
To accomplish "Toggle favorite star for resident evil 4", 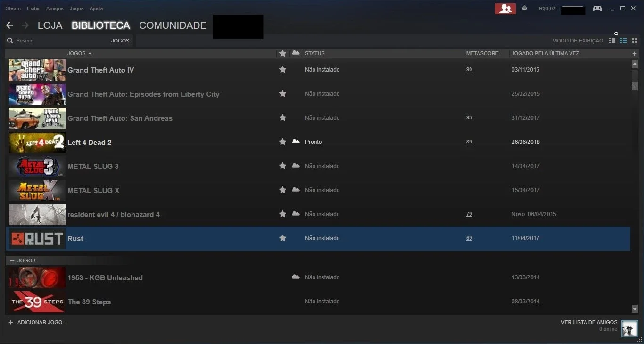I will (x=282, y=214).
